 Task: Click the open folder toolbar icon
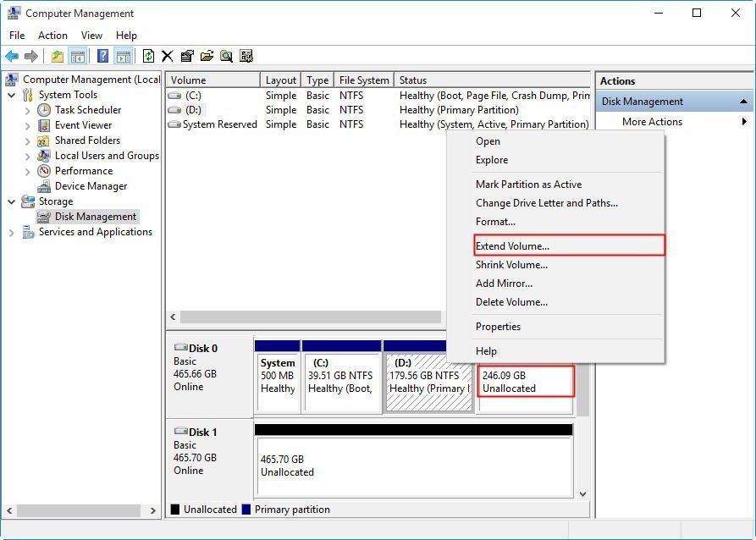[207, 57]
